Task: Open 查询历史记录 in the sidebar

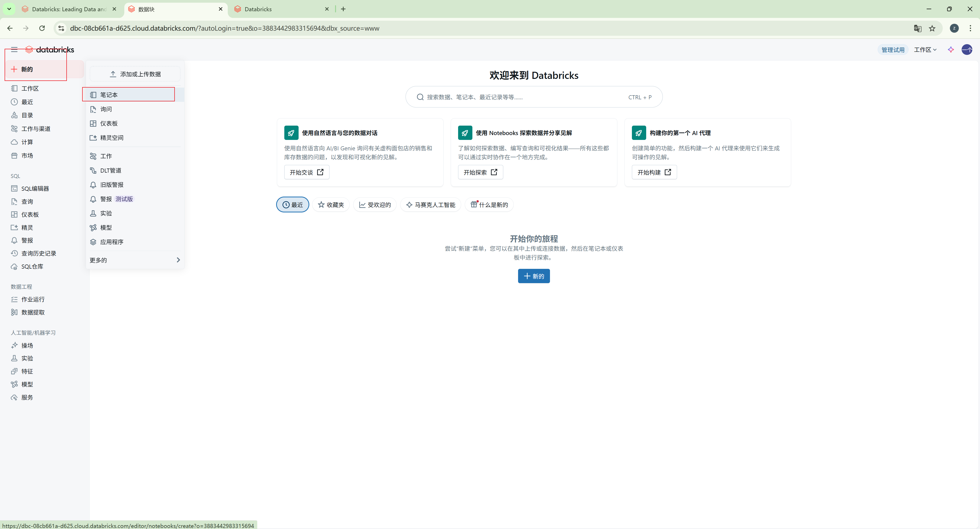Action: click(x=44, y=254)
